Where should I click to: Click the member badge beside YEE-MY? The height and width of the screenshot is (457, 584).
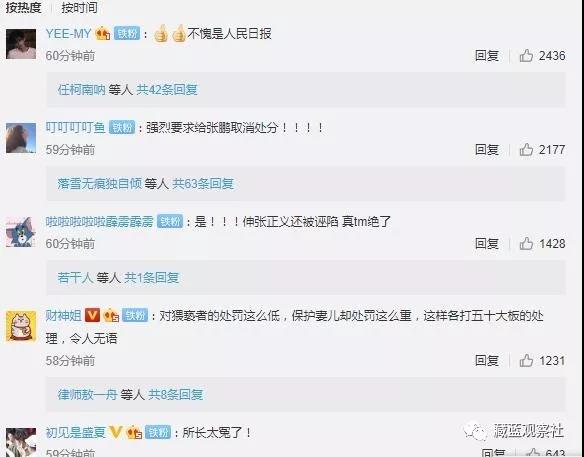(x=103, y=34)
